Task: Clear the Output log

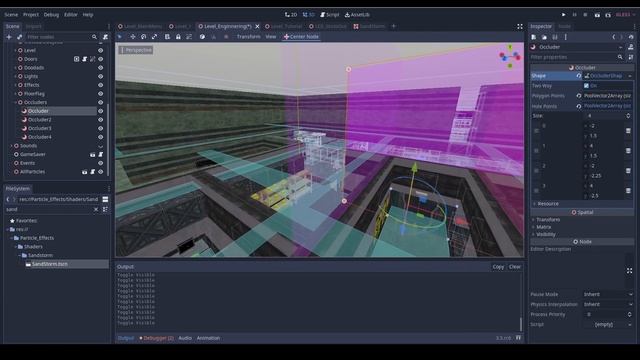Action: 515,267
